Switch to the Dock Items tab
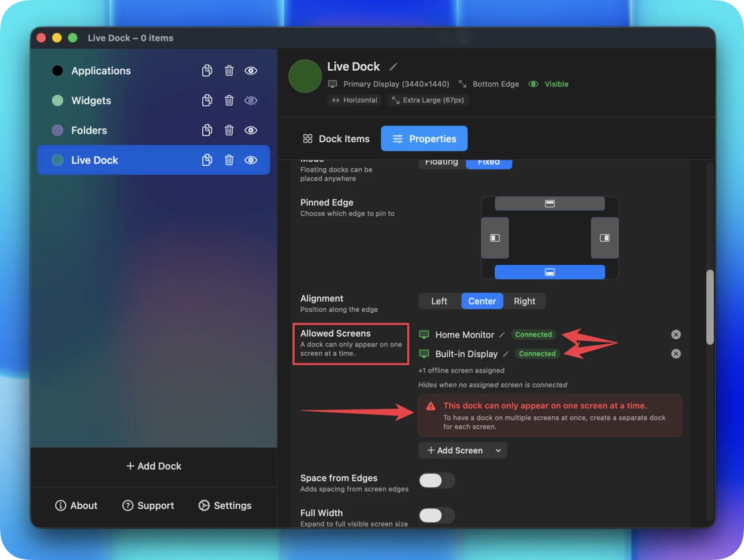This screenshot has height=560, width=744. pos(336,138)
